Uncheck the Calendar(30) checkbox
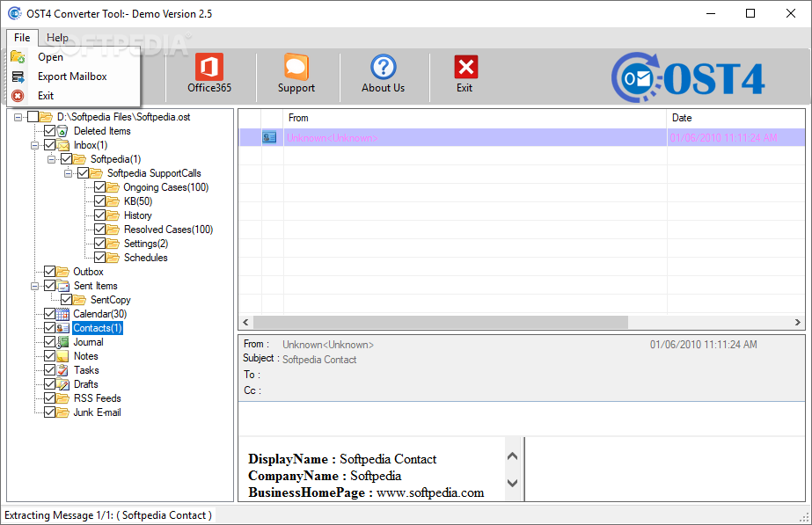 coord(50,314)
